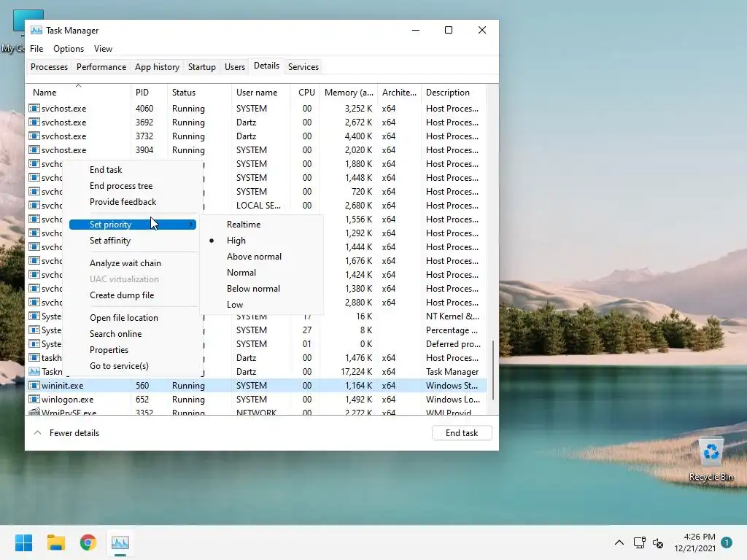Click the icon of svchost.exe PID 4060

[34, 108]
